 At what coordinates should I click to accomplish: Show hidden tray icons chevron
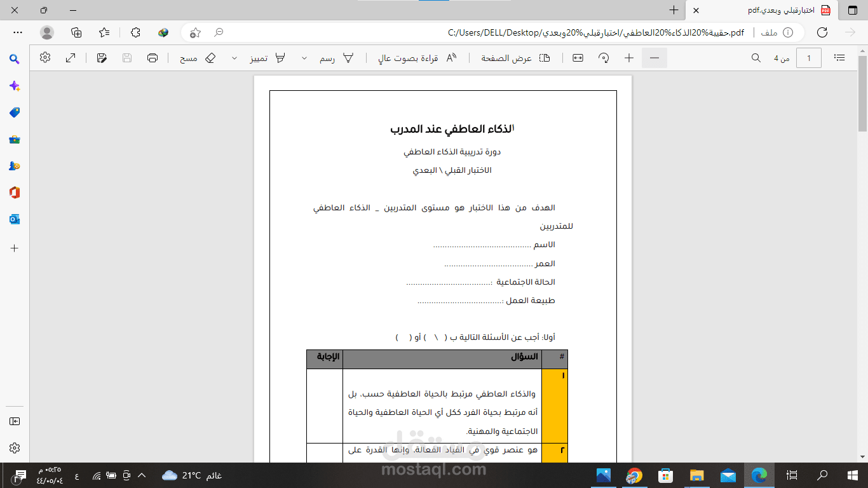(142, 475)
